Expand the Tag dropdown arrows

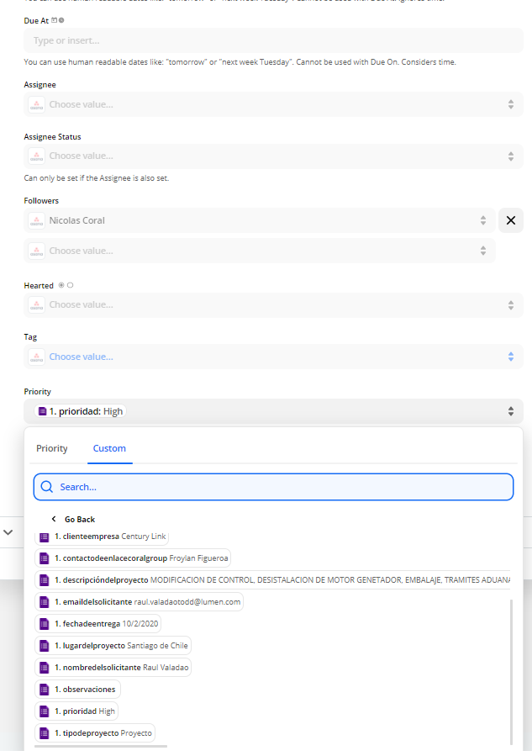tap(509, 357)
